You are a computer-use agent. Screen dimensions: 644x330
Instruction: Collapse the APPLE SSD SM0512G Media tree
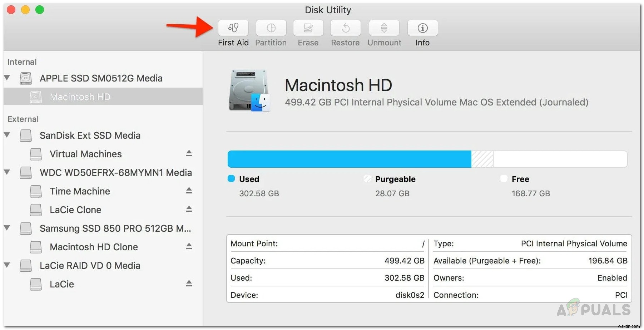coord(7,78)
